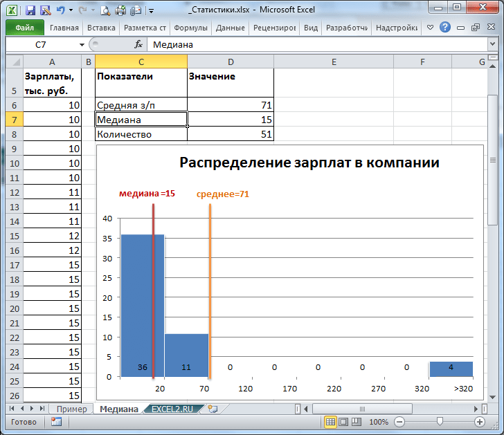Send workbook as email attachment icon

[136, 10]
